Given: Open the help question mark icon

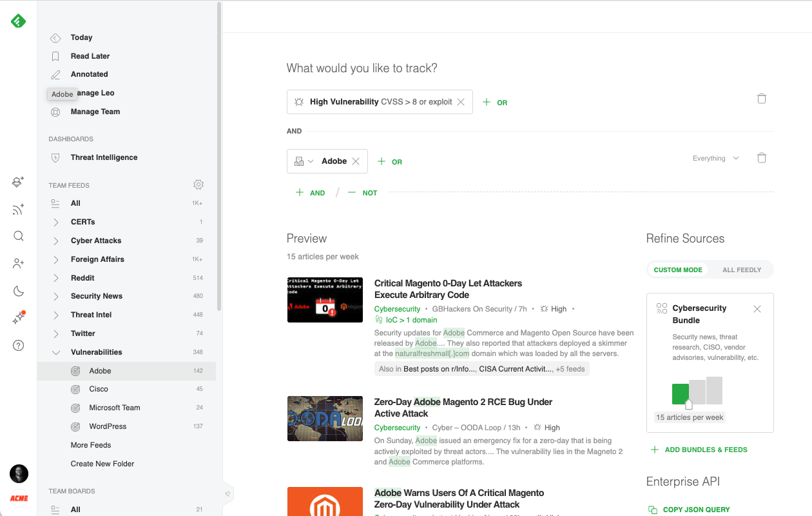Looking at the screenshot, I should (x=18, y=346).
